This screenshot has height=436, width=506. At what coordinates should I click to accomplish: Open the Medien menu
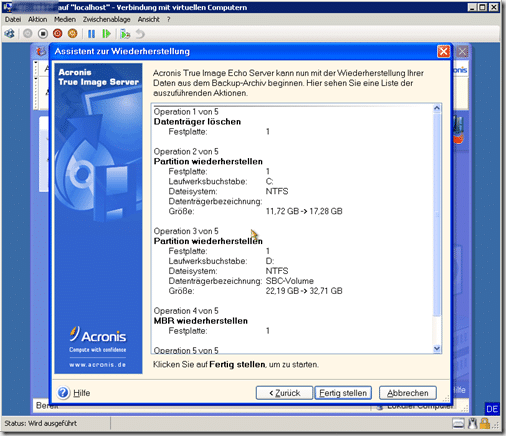(x=65, y=19)
